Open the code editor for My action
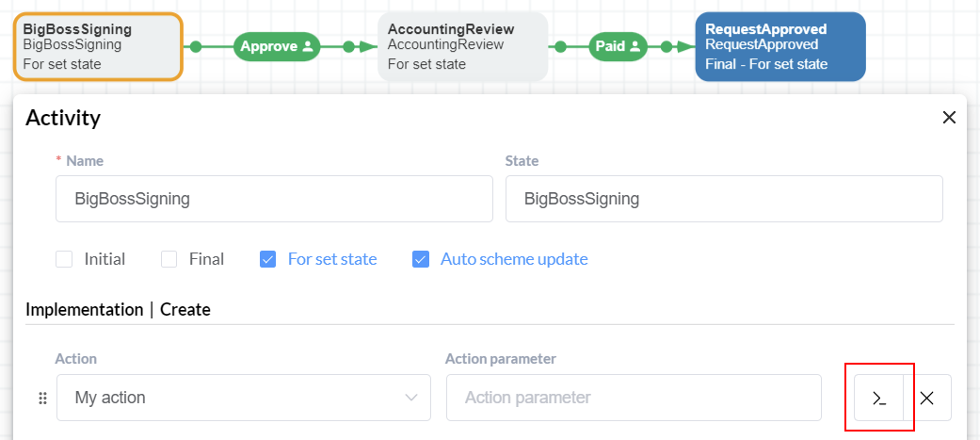The width and height of the screenshot is (980, 440). [x=878, y=398]
